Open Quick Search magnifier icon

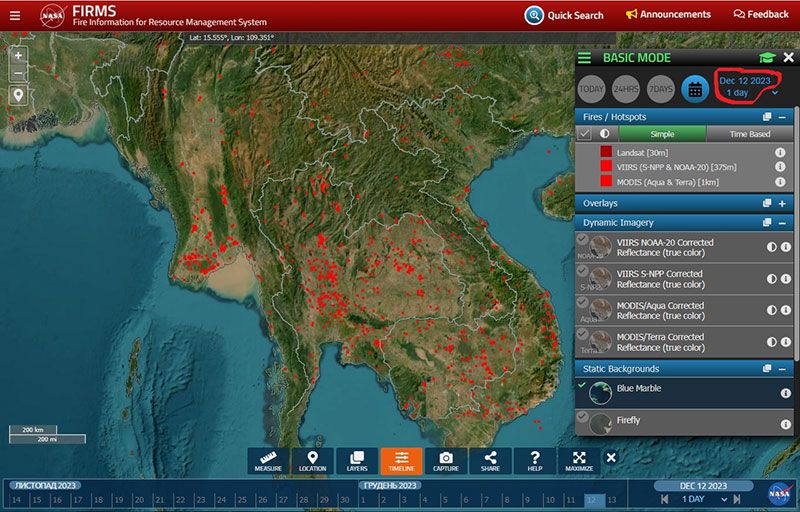[534, 15]
